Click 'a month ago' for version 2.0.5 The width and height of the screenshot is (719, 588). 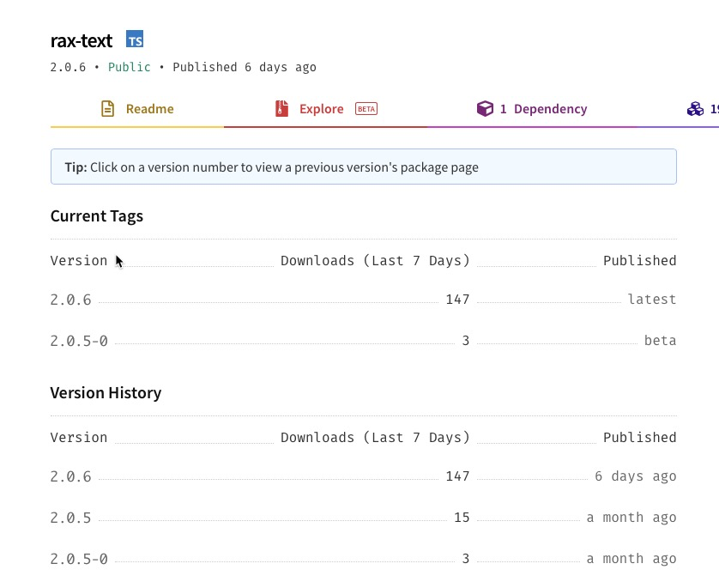tap(631, 518)
